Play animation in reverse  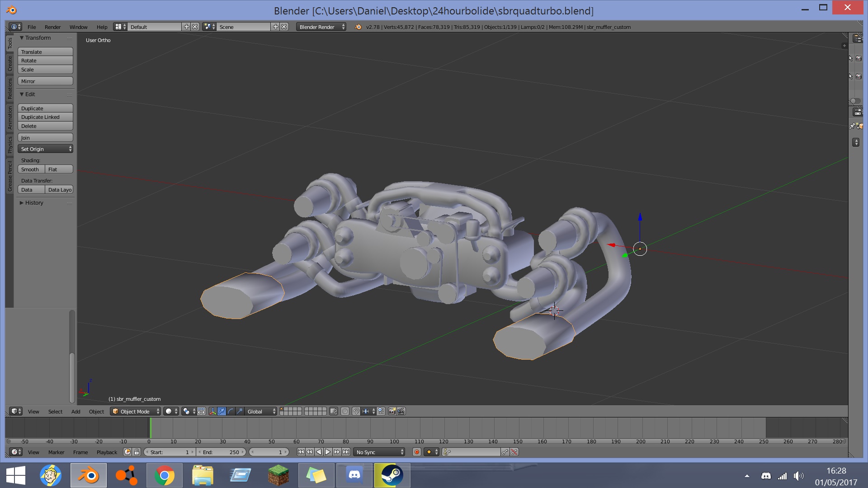tap(319, 452)
